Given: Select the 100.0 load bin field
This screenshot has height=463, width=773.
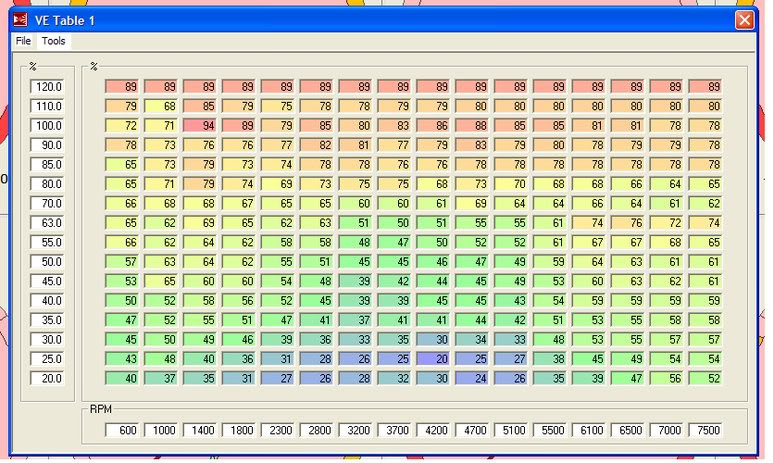Looking at the screenshot, I should click(47, 126).
